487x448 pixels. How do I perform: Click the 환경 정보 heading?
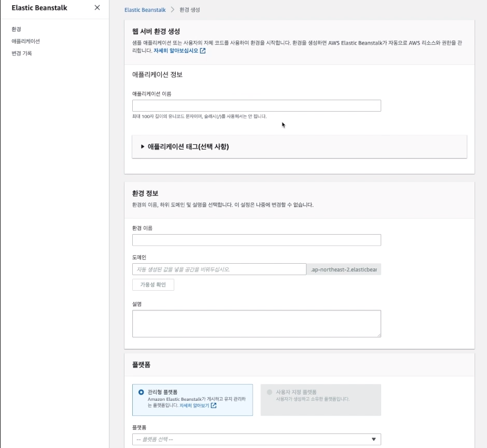tap(145, 194)
